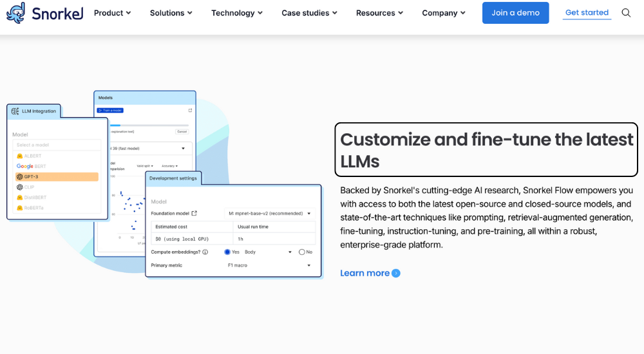The height and width of the screenshot is (354, 644).
Task: Click the ALBERT model emoji icon
Action: point(19,156)
